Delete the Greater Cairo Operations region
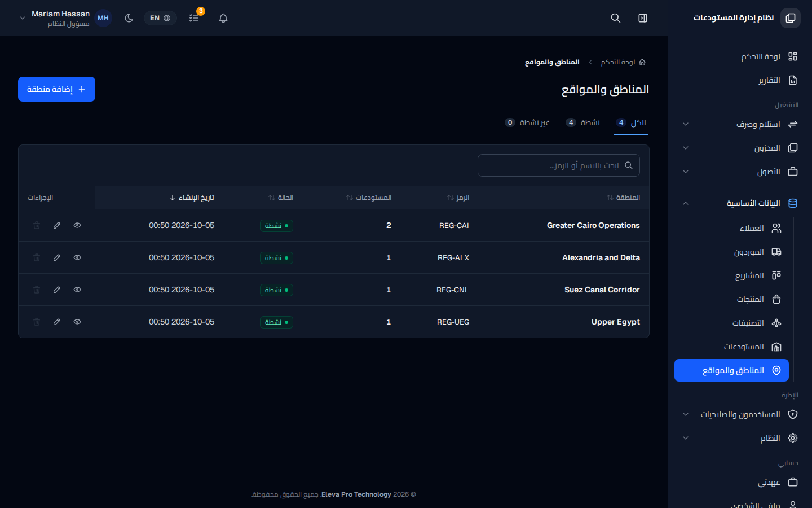 click(37, 225)
